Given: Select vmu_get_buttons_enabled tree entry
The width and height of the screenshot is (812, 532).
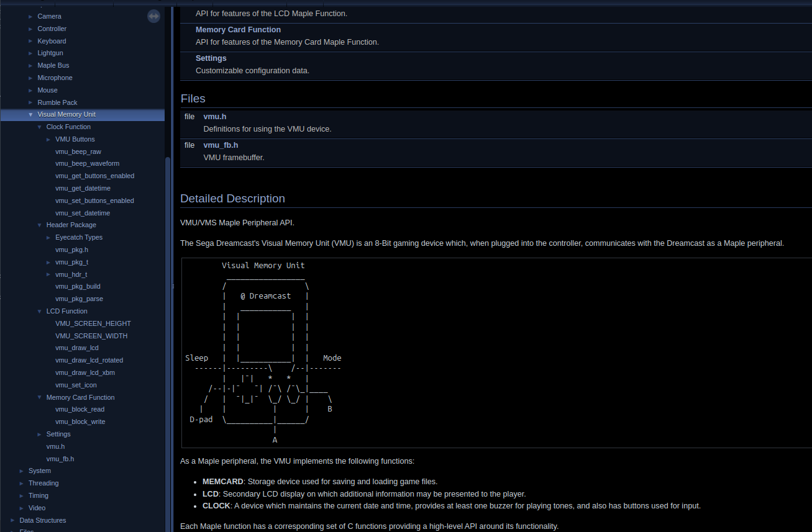Looking at the screenshot, I should pyautogui.click(x=94, y=176).
